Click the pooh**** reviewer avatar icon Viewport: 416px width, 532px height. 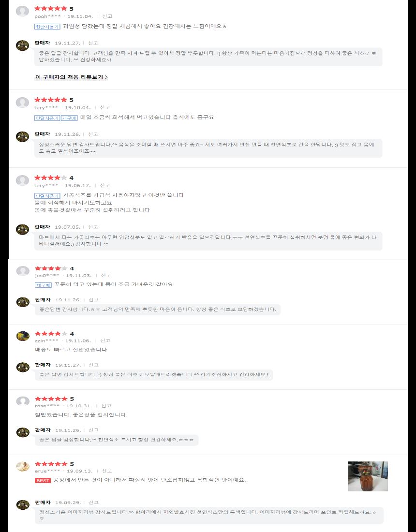pyautogui.click(x=22, y=11)
